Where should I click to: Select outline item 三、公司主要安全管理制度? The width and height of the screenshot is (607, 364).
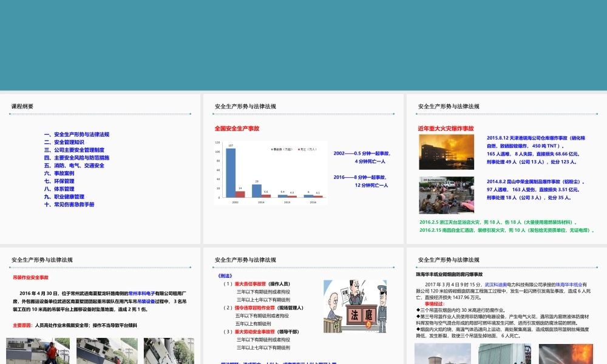click(x=74, y=150)
